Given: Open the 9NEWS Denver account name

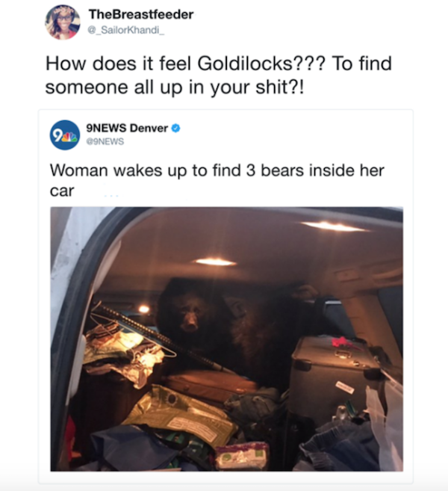Looking at the screenshot, I should [127, 128].
